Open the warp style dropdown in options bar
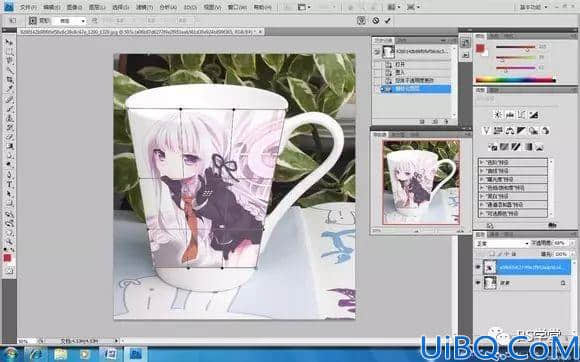Screen dimensions: 580x362 coord(70,21)
